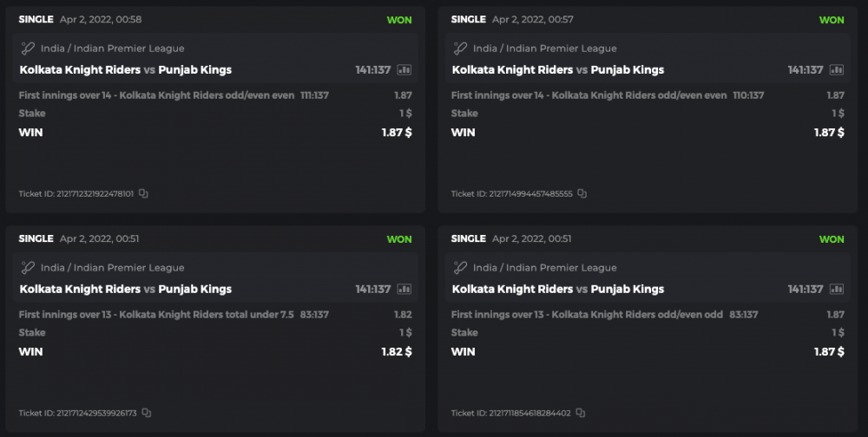
Task: Open match statistics icon in the 00:58 ticket
Action: click(x=404, y=70)
